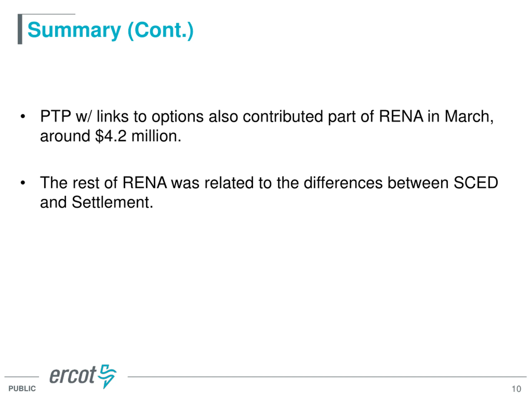Image resolution: width=532 pixels, height=399 pixels.
Task: Click the word "March," in first bullet
Action: coord(469,117)
